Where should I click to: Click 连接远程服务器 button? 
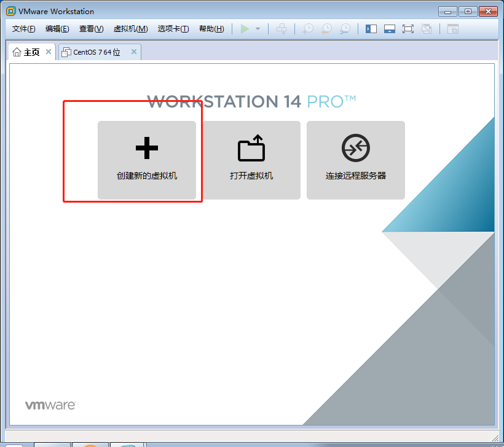point(356,160)
